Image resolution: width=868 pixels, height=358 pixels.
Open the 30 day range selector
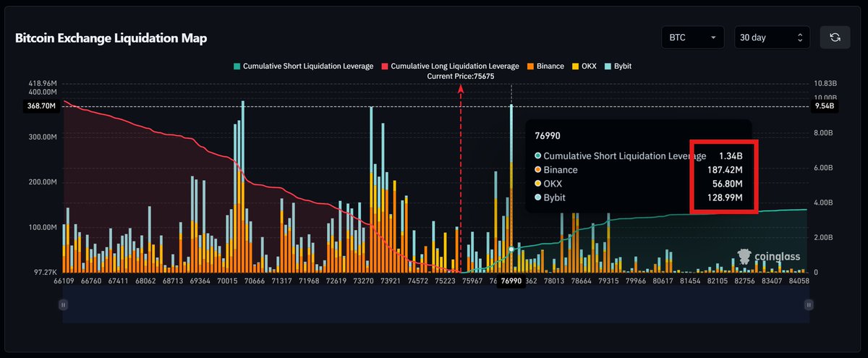773,38
